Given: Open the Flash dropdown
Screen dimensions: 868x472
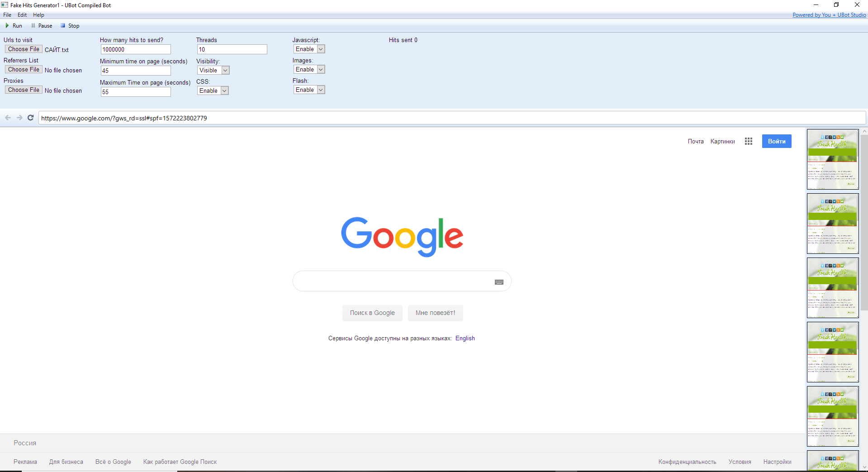Looking at the screenshot, I should coord(309,90).
